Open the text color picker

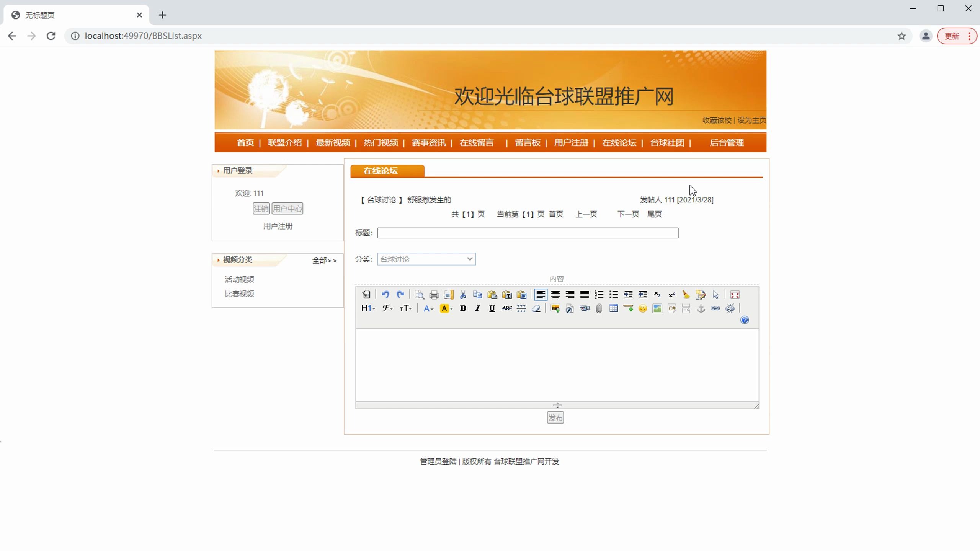428,308
